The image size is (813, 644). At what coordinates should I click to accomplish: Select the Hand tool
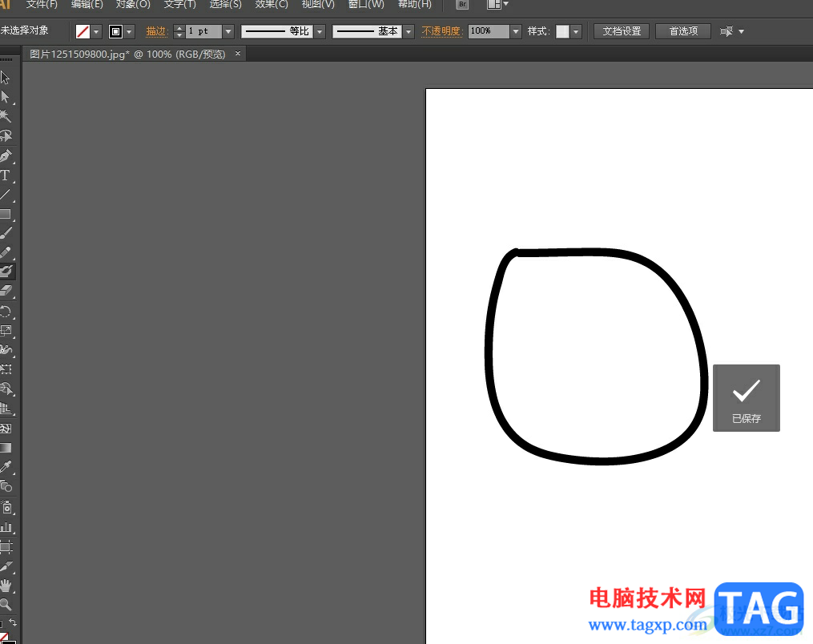coord(6,586)
